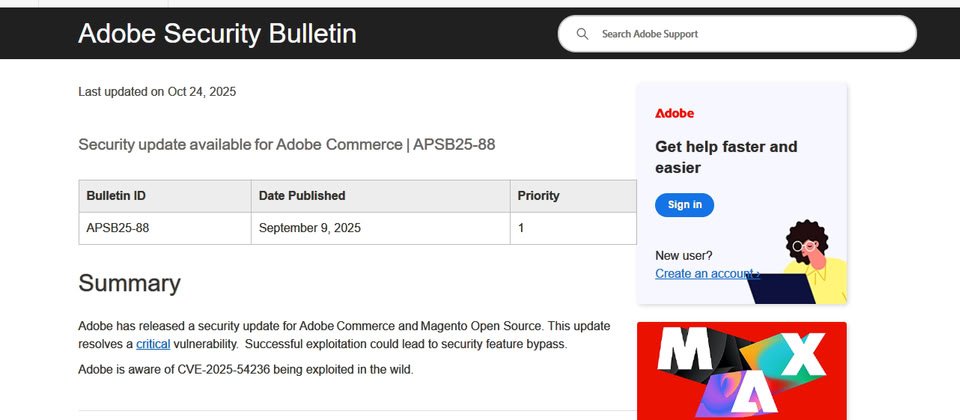The width and height of the screenshot is (960, 420).
Task: Select the September 9, 2025 date cell
Action: pos(310,228)
